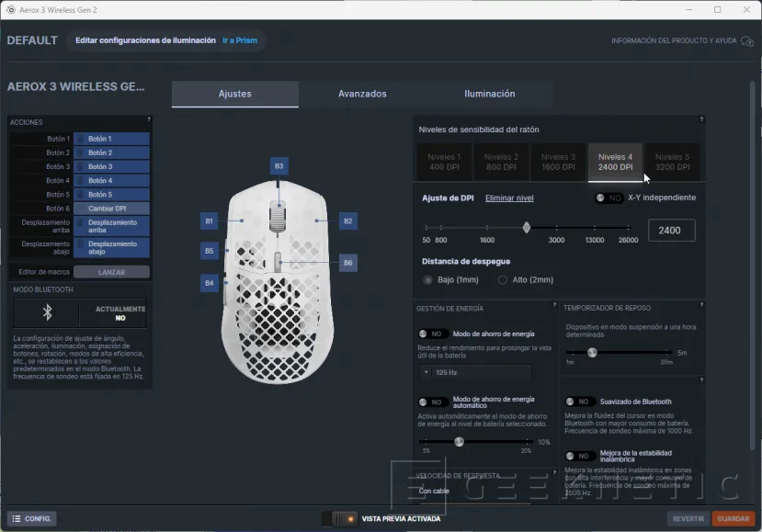
Task: Click the 2400 DPI value input field
Action: pyautogui.click(x=672, y=231)
